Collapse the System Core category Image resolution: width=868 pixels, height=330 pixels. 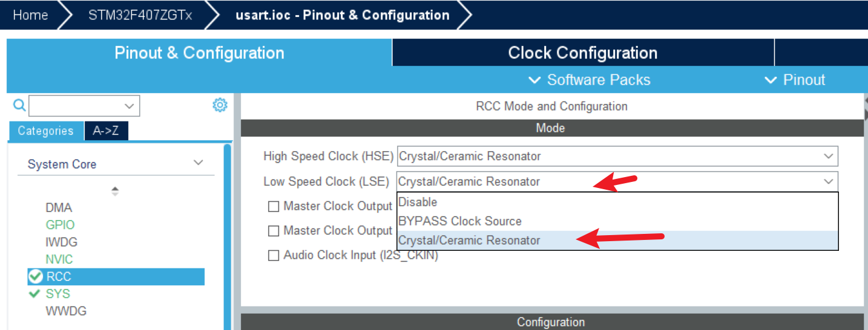pos(197,163)
